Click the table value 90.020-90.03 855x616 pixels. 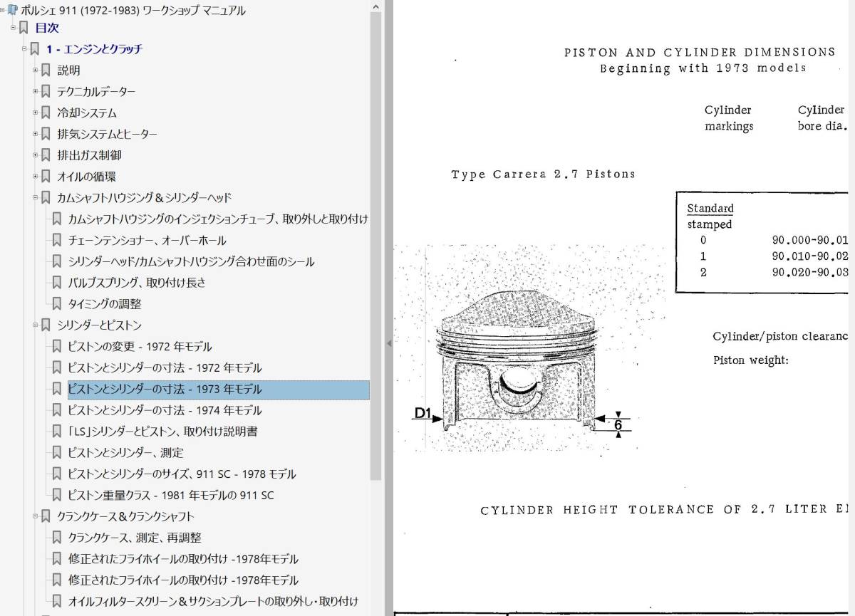(810, 272)
